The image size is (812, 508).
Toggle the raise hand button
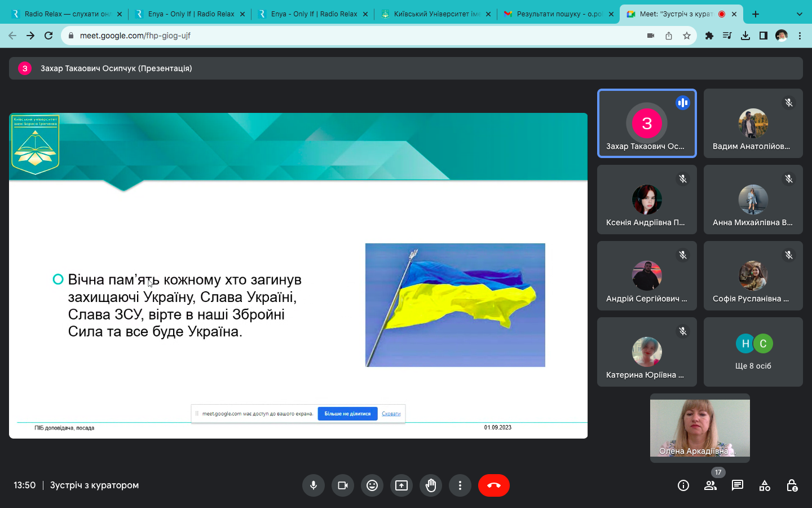431,485
